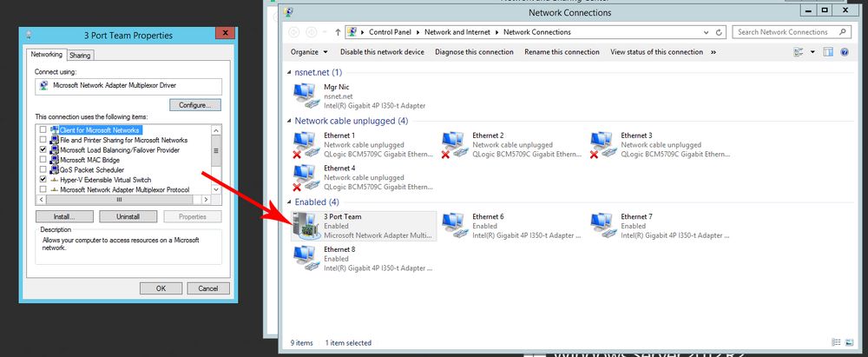Uncheck Hyper-V Extensible Virtual Switch
The image size is (868, 357).
[43, 180]
